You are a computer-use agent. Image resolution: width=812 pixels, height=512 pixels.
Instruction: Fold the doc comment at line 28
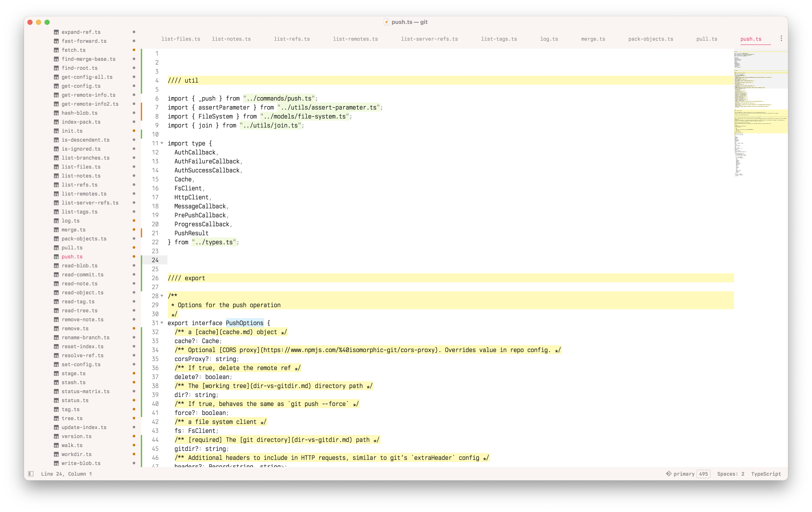pyautogui.click(x=162, y=296)
